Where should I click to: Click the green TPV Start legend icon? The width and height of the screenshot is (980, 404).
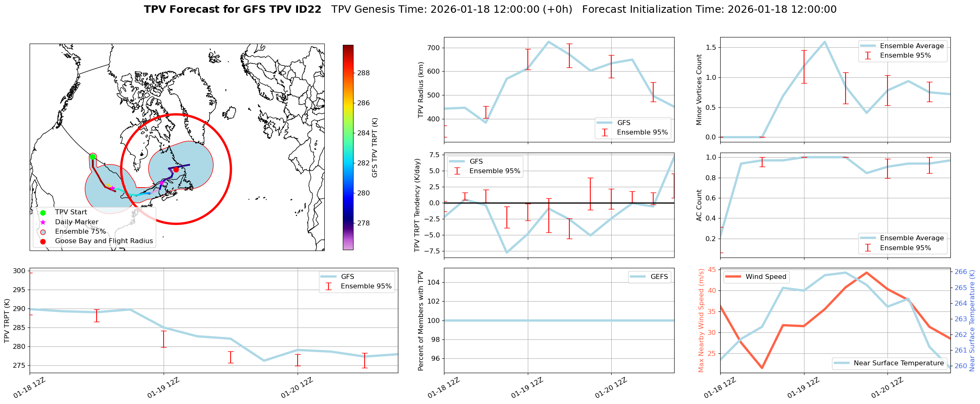[x=43, y=213]
